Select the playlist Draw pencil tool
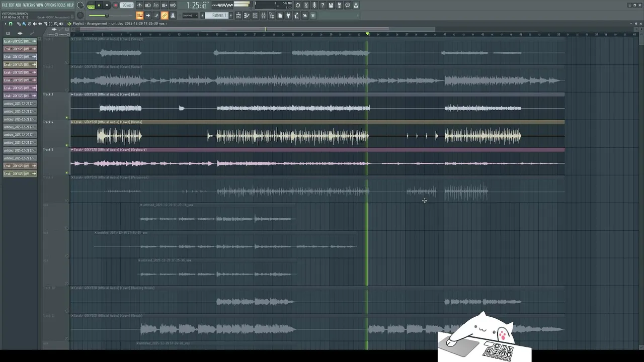Screen dimensions: 644x362 (19, 24)
